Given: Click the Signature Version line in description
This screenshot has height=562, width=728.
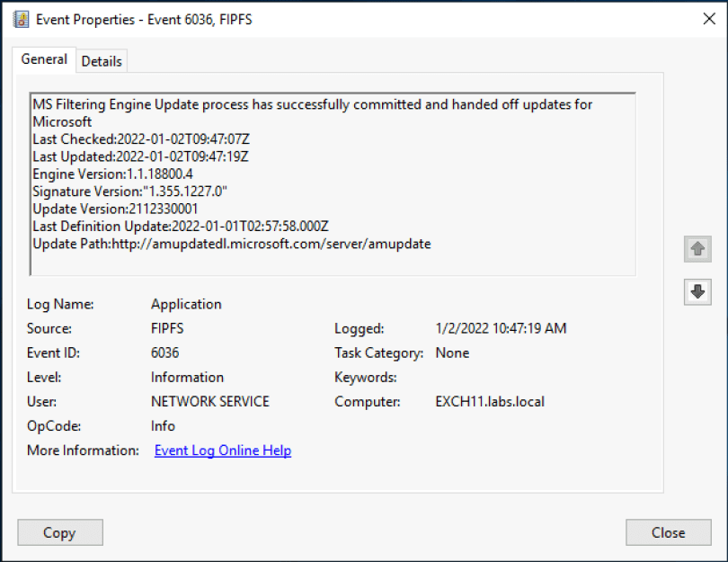Looking at the screenshot, I should click(x=130, y=191).
